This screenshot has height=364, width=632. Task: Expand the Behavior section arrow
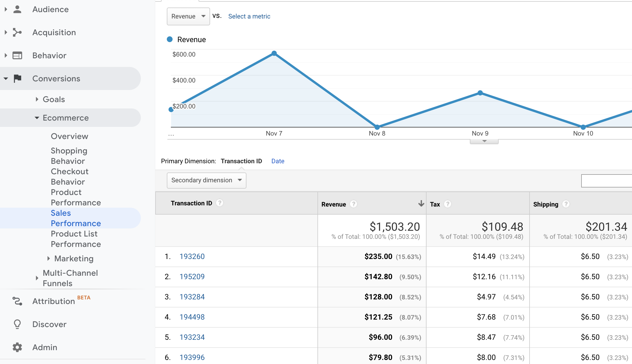tap(6, 55)
